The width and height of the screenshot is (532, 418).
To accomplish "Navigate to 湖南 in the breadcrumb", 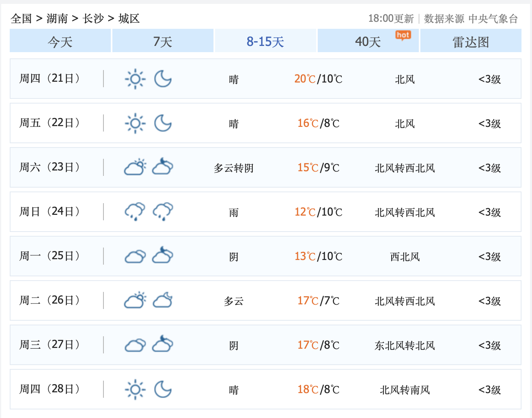I will (x=57, y=18).
